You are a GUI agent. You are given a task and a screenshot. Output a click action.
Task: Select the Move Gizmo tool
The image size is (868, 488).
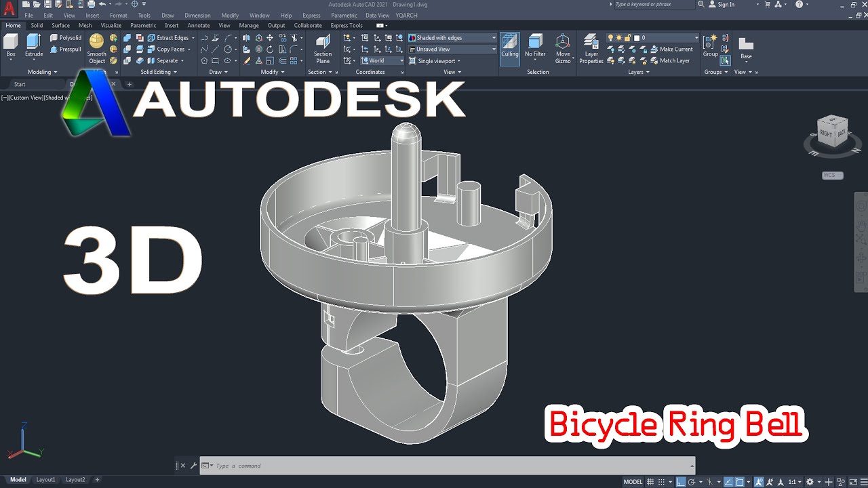pyautogui.click(x=563, y=49)
